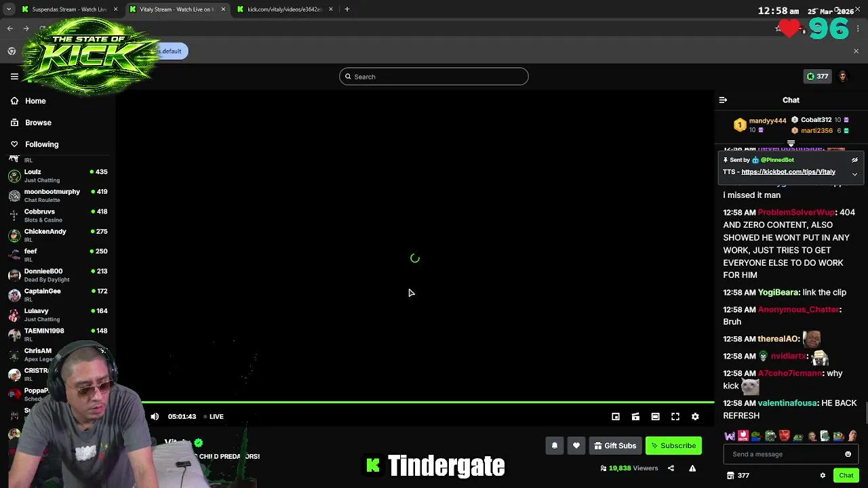Click the Gift Subs button
The width and height of the screenshot is (868, 488).
tap(616, 446)
